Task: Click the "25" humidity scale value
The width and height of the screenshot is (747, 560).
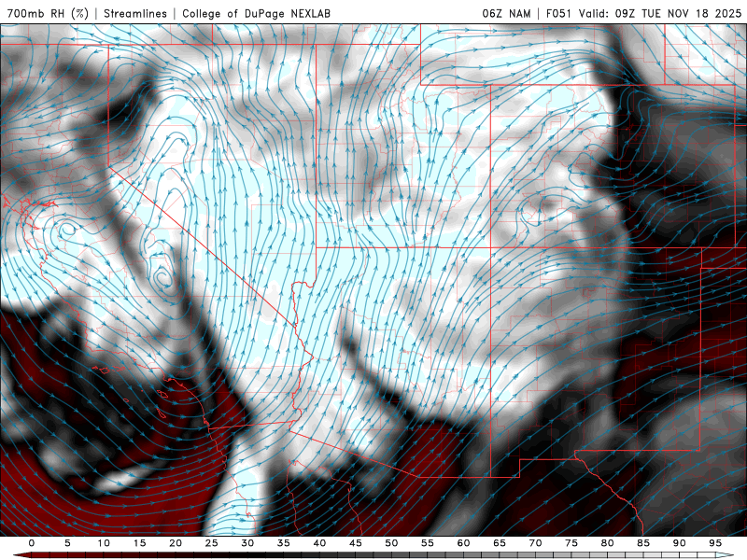Action: point(212,543)
